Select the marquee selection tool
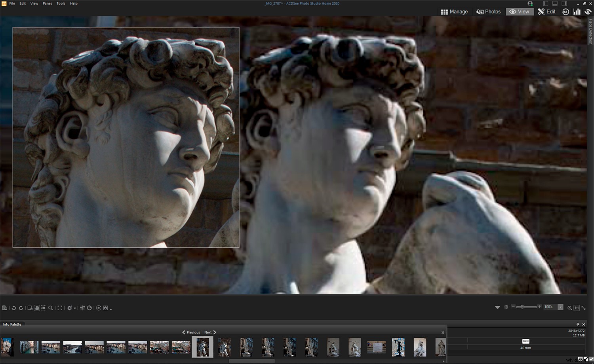The width and height of the screenshot is (594, 364). point(44,308)
